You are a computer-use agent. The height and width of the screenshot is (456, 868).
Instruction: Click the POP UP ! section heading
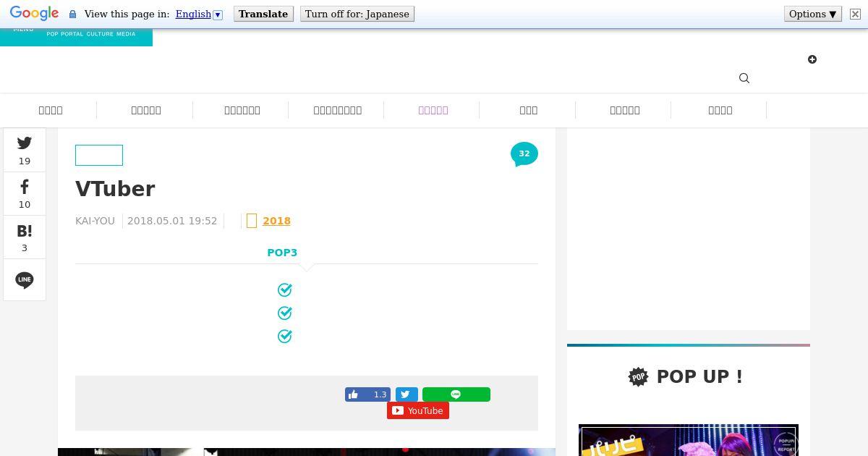[x=699, y=376]
